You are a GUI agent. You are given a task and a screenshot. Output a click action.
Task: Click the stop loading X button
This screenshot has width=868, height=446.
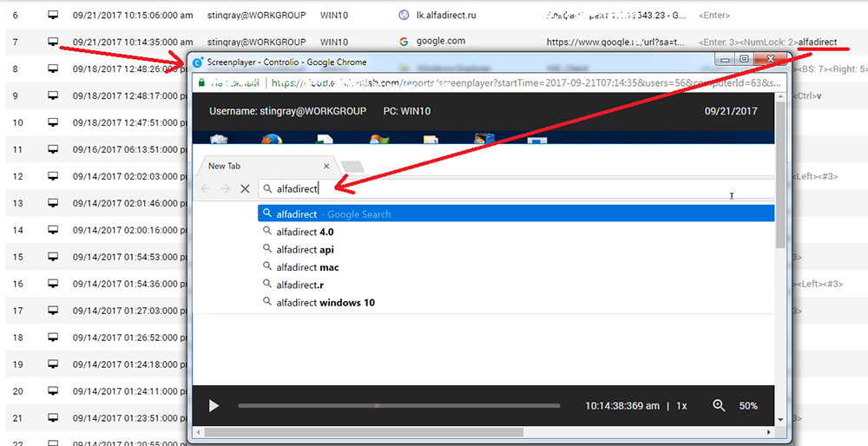pos(245,188)
